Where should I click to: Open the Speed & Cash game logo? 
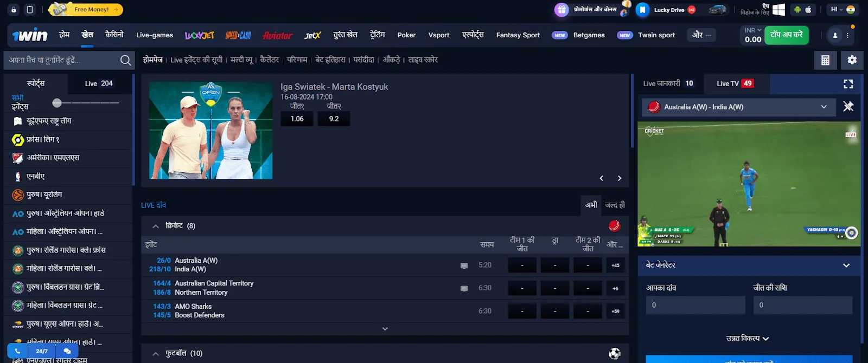(x=238, y=35)
